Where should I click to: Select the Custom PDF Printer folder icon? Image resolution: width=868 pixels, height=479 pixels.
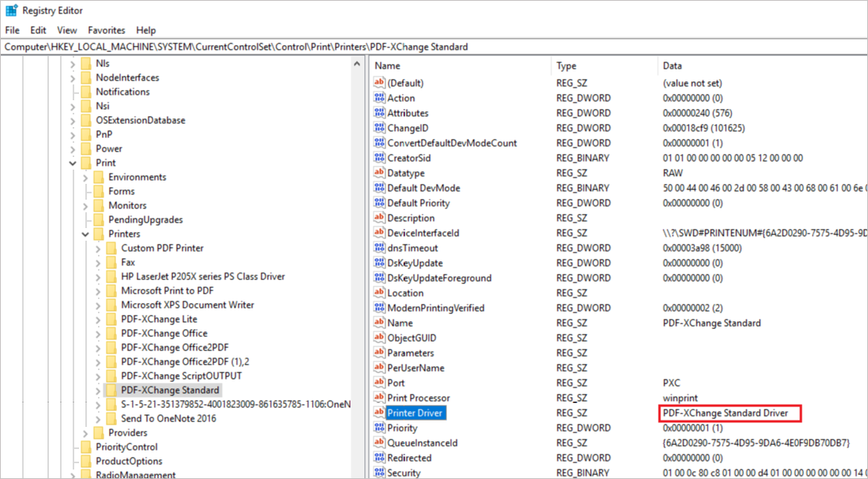tap(111, 249)
